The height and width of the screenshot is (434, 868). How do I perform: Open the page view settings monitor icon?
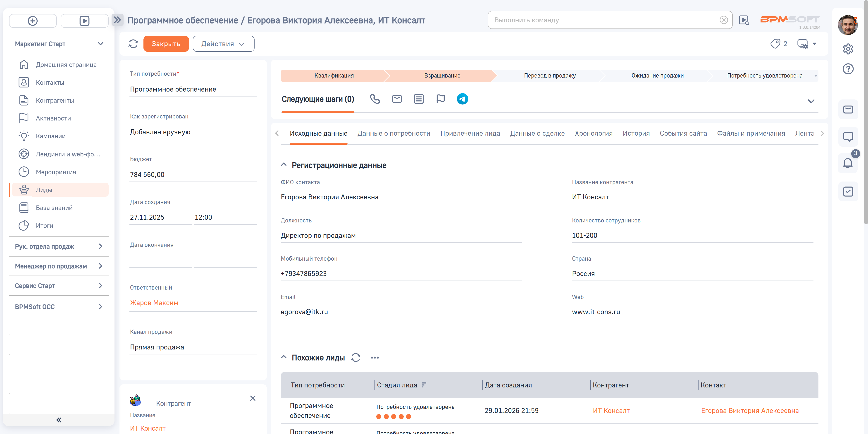[803, 44]
